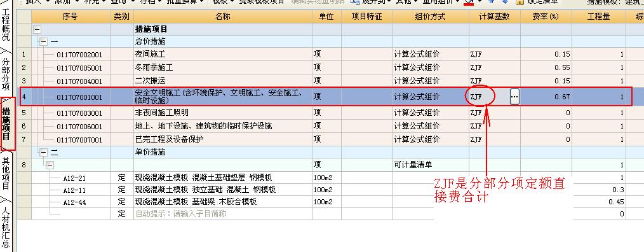
Task: Select row number 1 header
Action: [x=24, y=54]
